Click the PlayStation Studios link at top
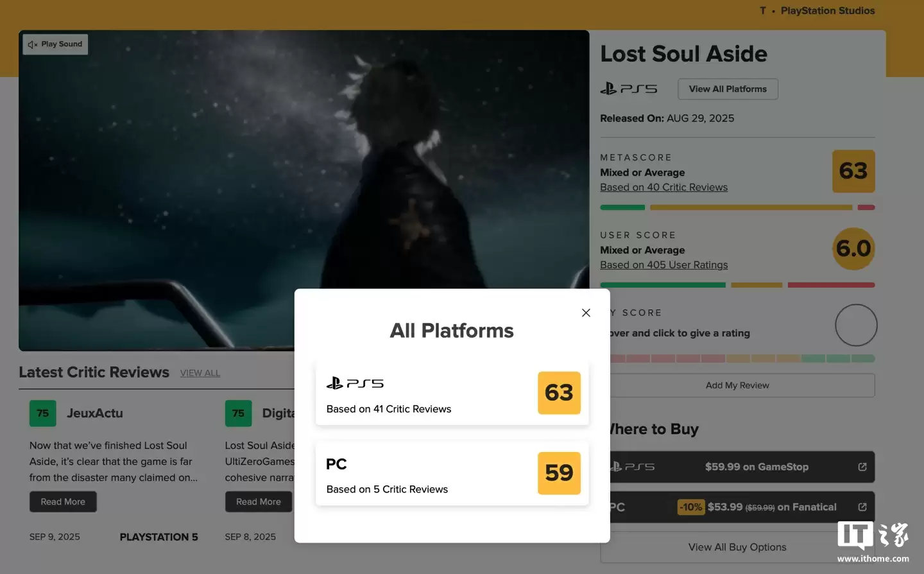This screenshot has width=924, height=574. pyautogui.click(x=827, y=11)
